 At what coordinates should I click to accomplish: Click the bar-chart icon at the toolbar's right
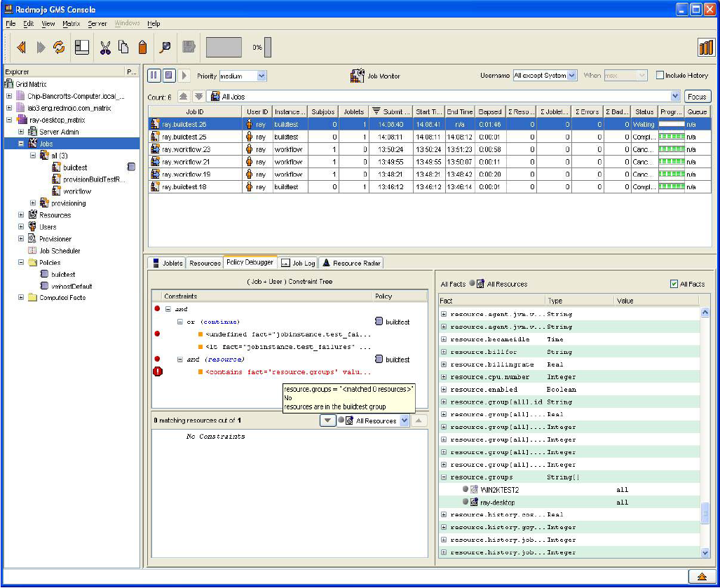coord(705,47)
